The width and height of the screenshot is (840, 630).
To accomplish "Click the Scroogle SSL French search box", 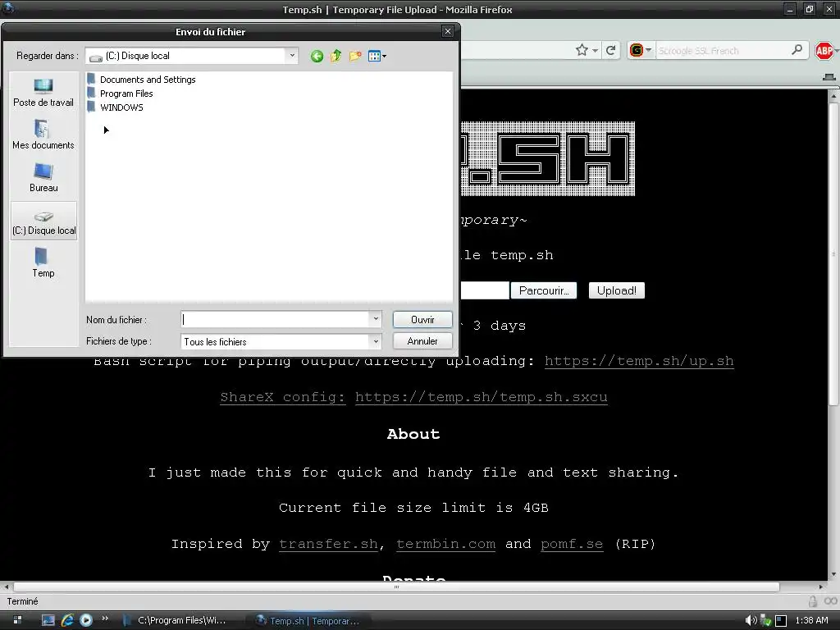I will tap(722, 51).
